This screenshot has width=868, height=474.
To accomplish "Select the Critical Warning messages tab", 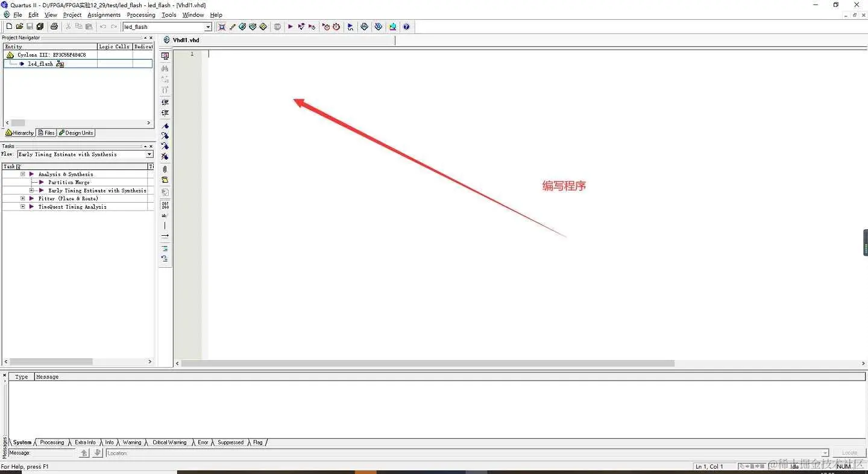I will (x=169, y=443).
